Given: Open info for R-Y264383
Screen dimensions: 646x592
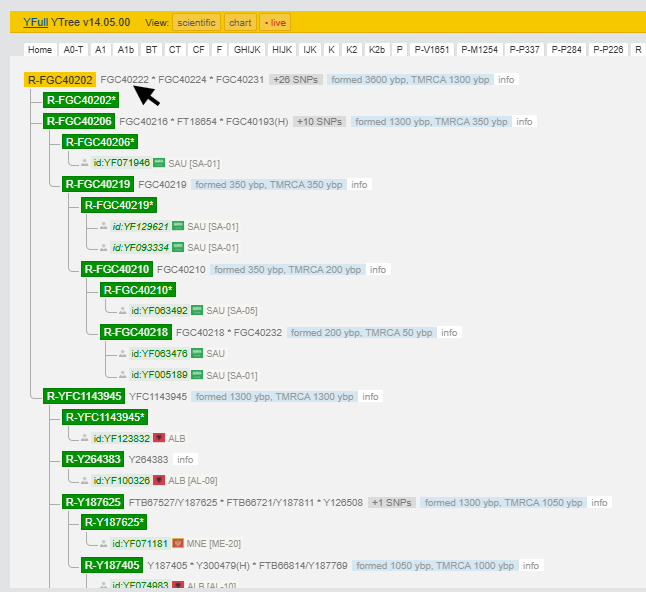Looking at the screenshot, I should click(185, 459).
